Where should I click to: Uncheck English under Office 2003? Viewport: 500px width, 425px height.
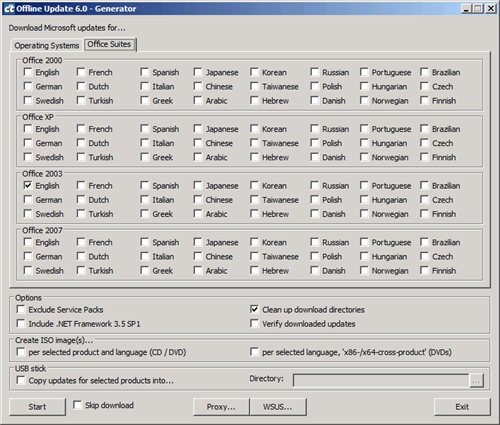click(28, 186)
